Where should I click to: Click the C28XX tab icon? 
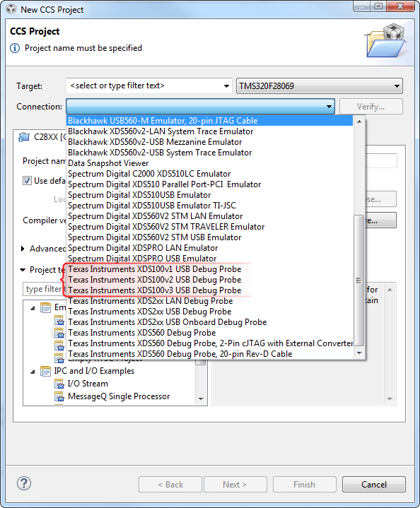(x=23, y=137)
